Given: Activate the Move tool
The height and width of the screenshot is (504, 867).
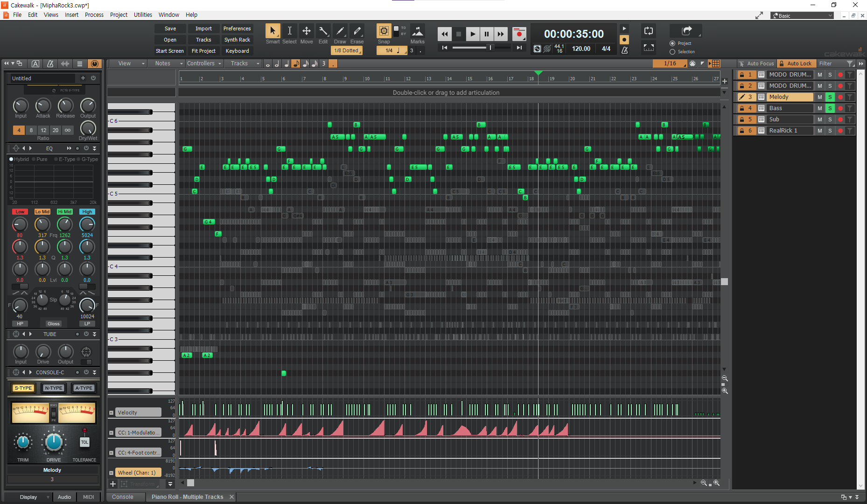Looking at the screenshot, I should [306, 31].
